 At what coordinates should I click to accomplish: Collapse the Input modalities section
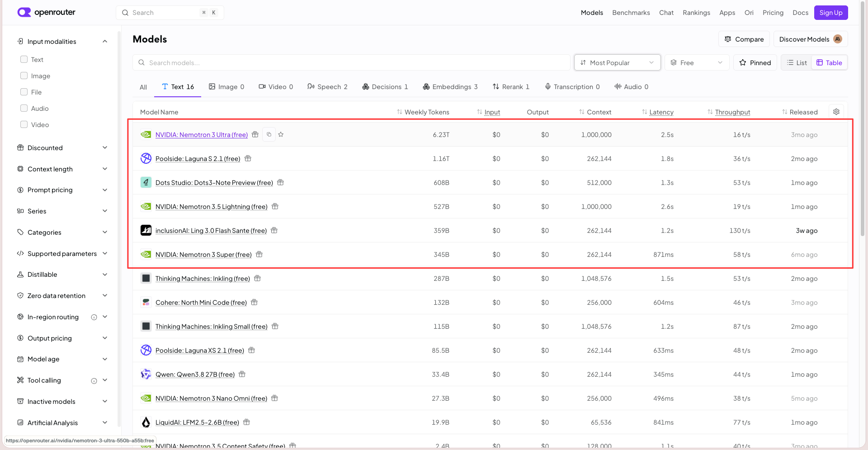62,42
